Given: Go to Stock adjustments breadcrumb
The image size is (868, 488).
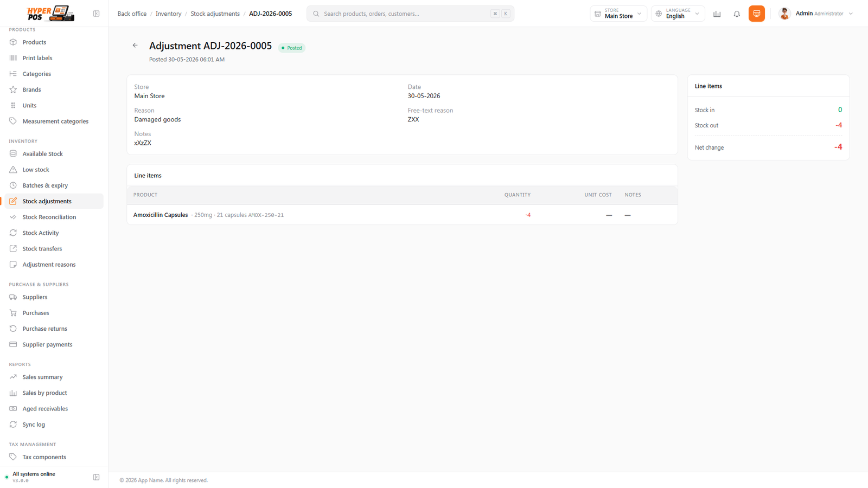Looking at the screenshot, I should pos(215,14).
